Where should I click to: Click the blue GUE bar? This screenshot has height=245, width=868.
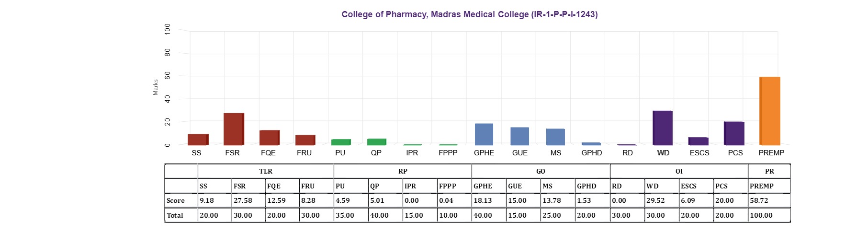(519, 136)
